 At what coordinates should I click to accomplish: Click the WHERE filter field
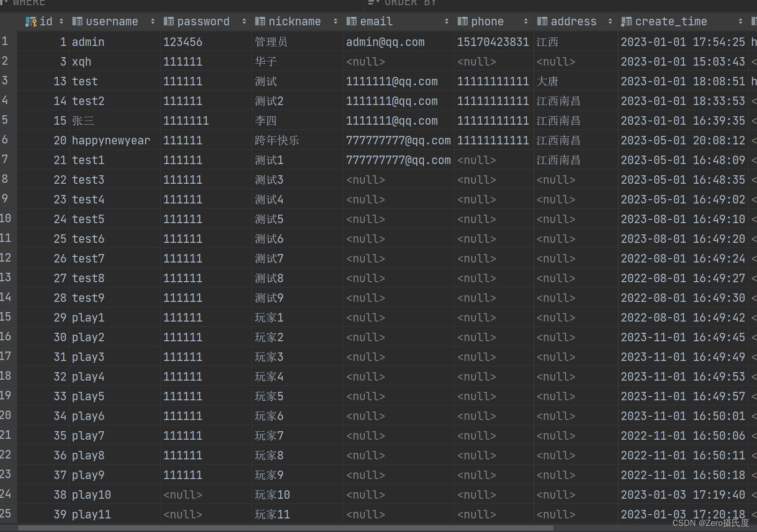point(183,3)
